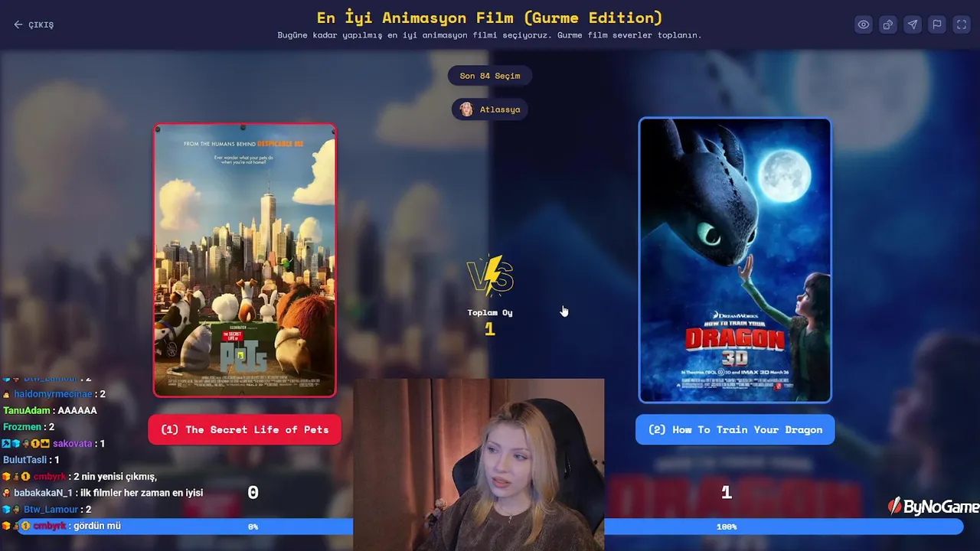Click chat user TanuAdam
The width and height of the screenshot is (980, 551).
27,411
